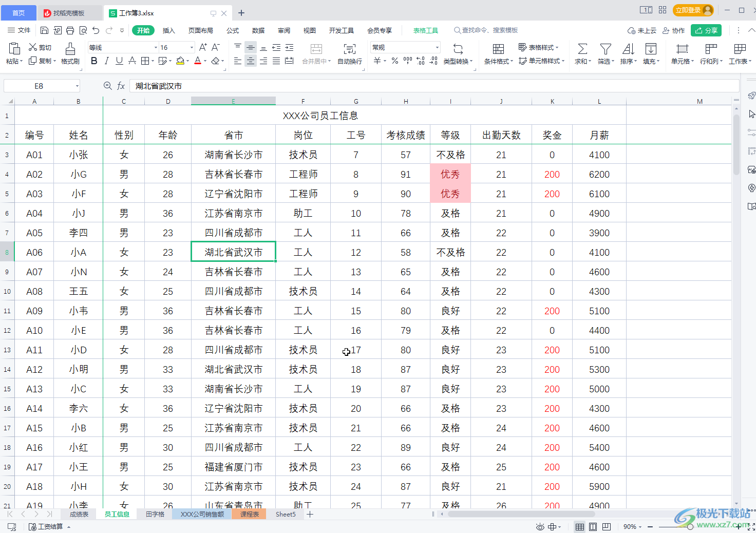Click the AutoSum (求和) sigma icon
The image size is (756, 533).
582,49
